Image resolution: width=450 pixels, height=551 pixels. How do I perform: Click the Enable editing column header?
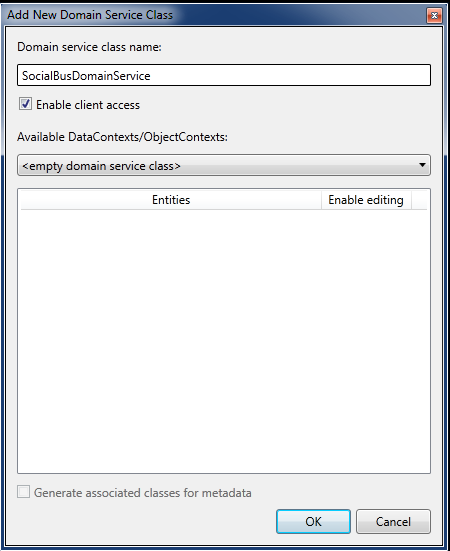point(366,200)
